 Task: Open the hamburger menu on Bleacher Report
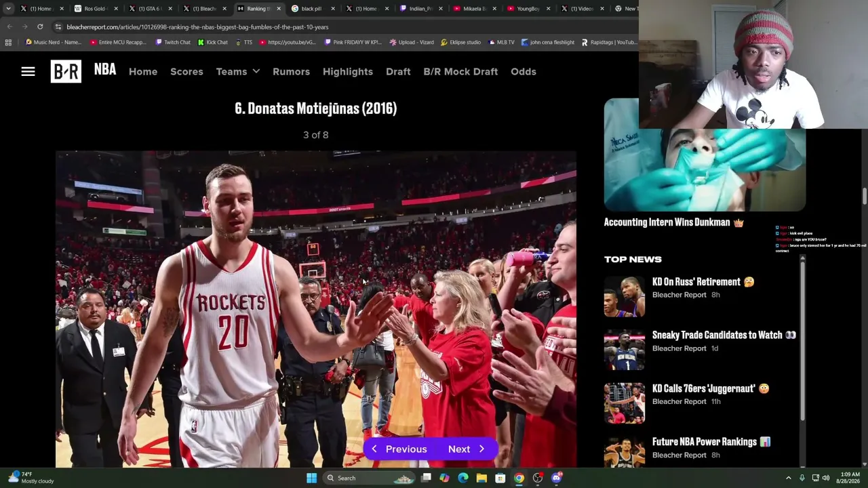tap(28, 71)
